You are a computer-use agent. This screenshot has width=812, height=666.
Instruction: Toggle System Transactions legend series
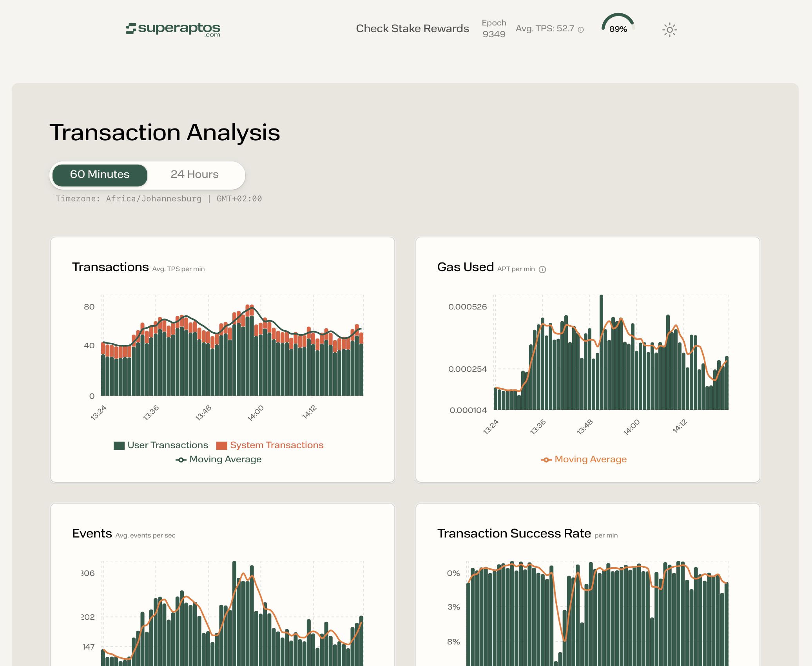276,445
